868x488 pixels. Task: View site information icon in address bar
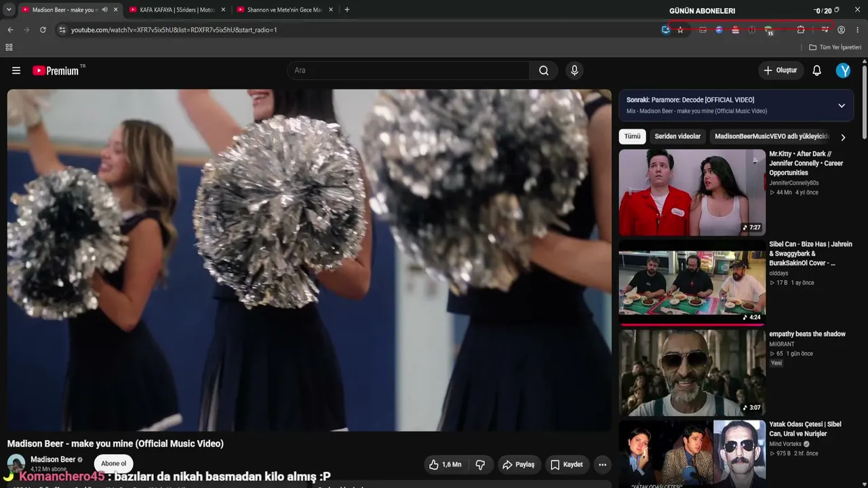62,30
